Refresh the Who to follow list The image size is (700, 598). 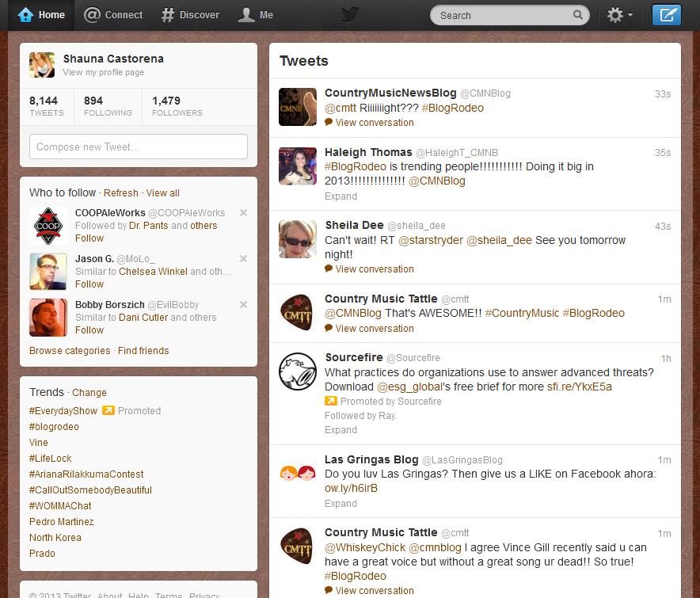(x=120, y=193)
